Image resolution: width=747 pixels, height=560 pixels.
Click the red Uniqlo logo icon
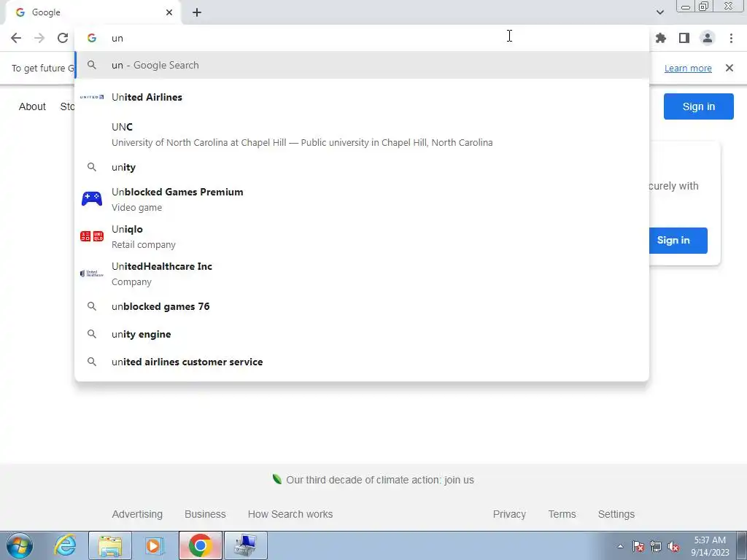tap(91, 236)
